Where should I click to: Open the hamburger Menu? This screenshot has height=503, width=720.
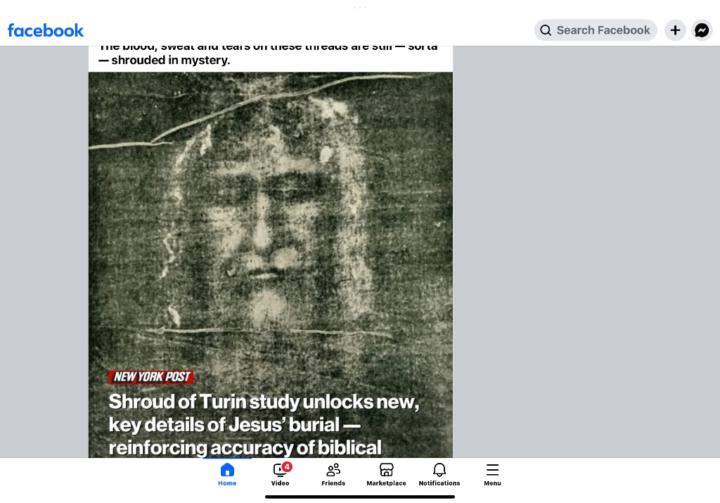coord(492,474)
